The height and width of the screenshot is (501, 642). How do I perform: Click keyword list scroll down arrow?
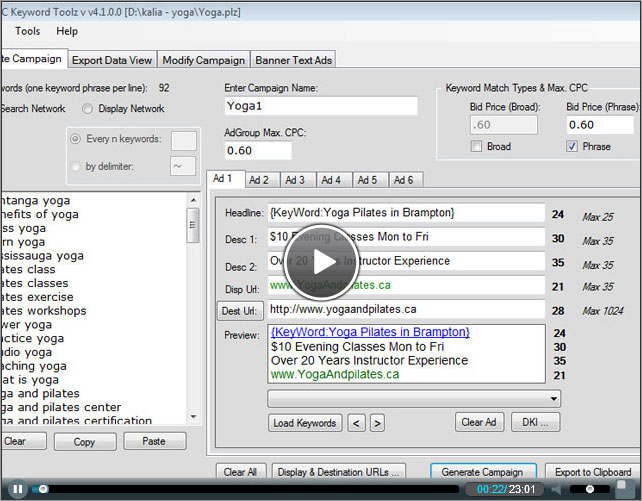(193, 417)
